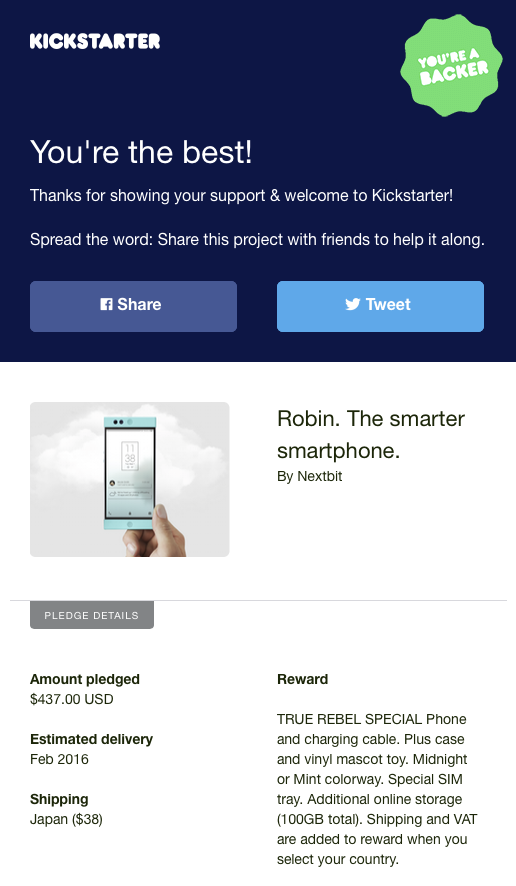Image resolution: width=516 pixels, height=886 pixels.
Task: Click the By Nextbit creator link
Action: coord(310,476)
